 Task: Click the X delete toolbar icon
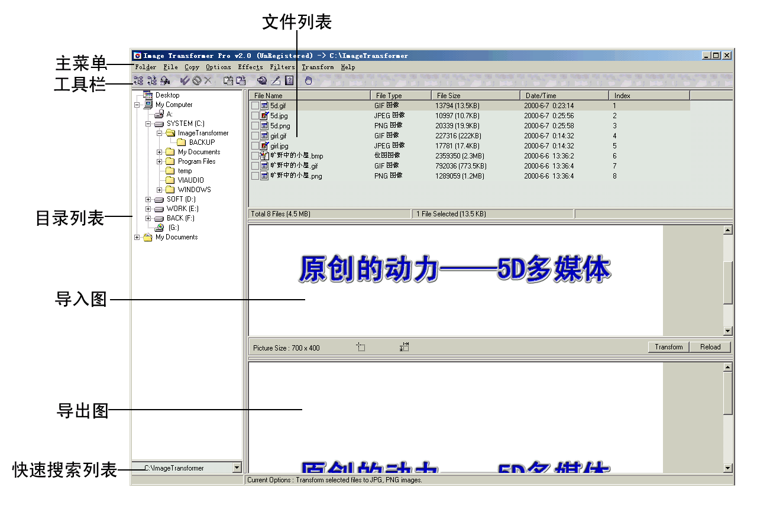tap(208, 80)
